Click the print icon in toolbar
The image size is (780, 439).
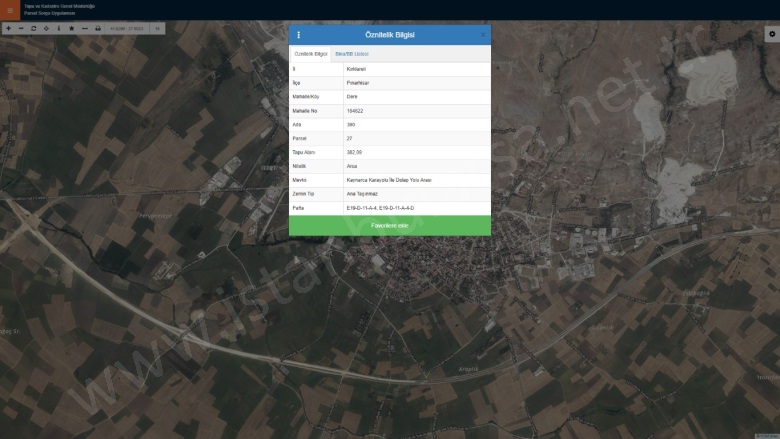pyautogui.click(x=98, y=29)
